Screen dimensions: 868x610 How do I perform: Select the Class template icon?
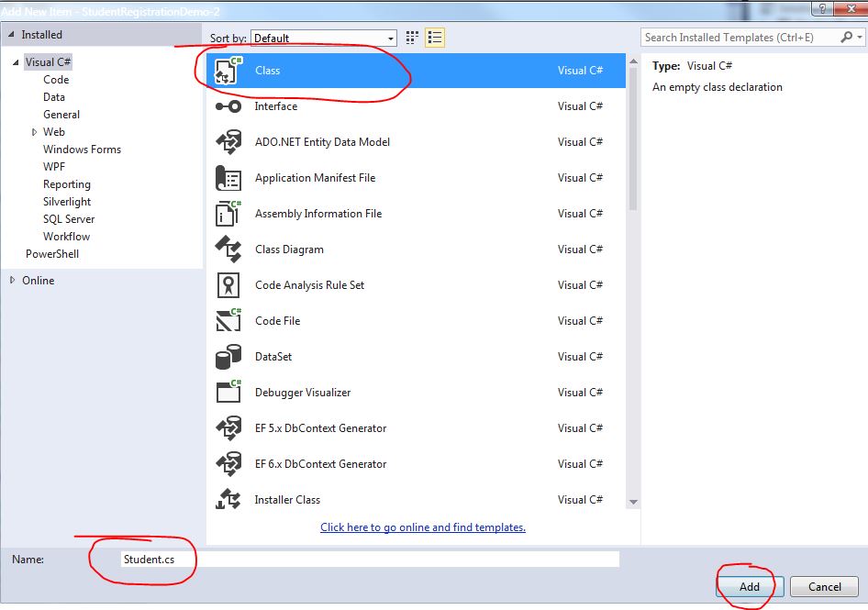click(228, 71)
